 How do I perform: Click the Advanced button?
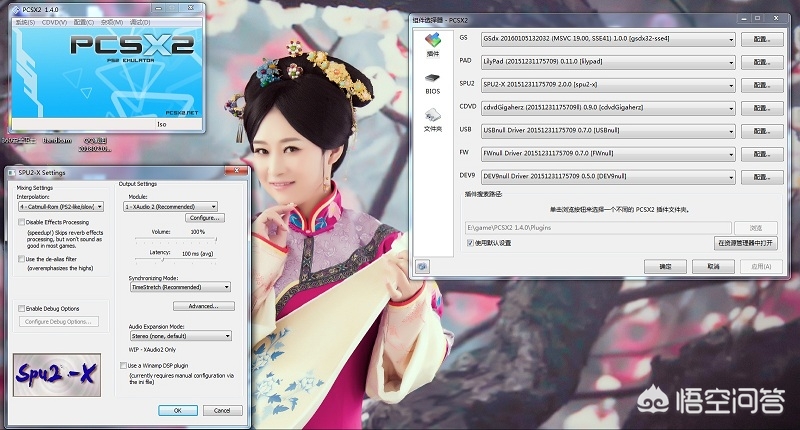204,306
